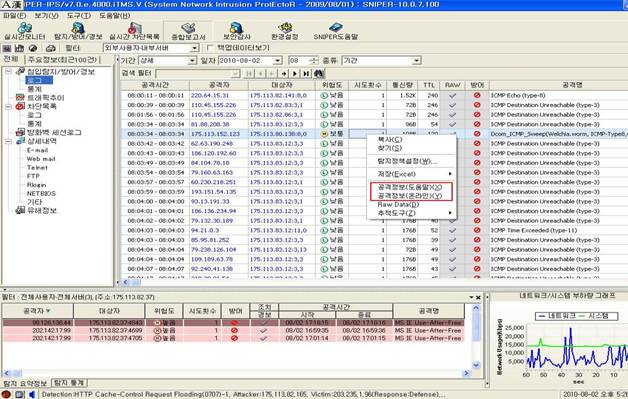Click the skip-to-last navigation button
The width and height of the screenshot is (628, 399).
coord(306,74)
